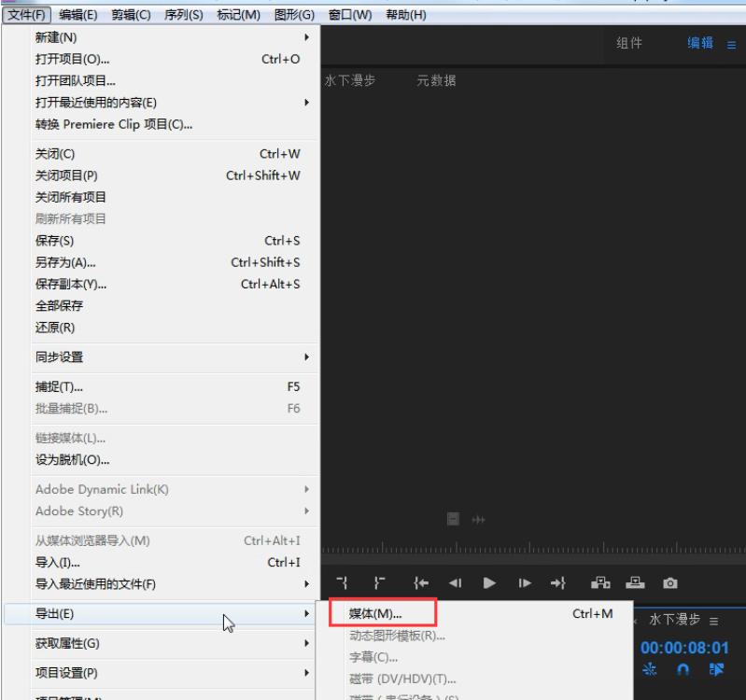The image size is (746, 700).
Task: Open the 文件(F) menu
Action: click(x=27, y=15)
